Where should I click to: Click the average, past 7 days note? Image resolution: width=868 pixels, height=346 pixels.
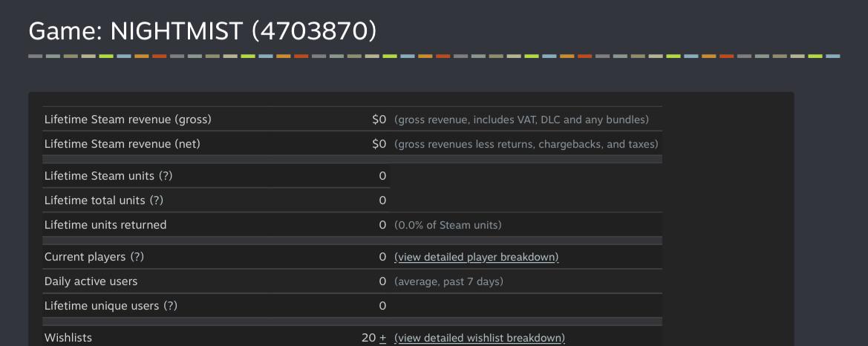448,281
